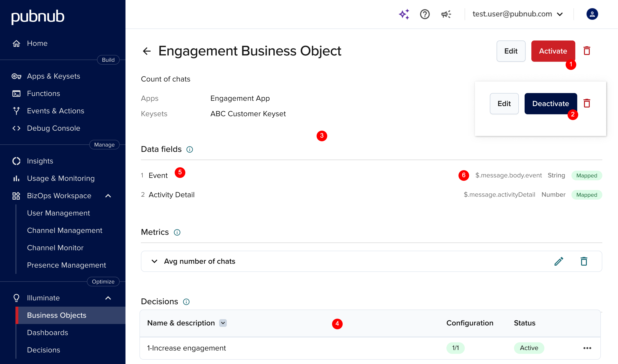Image resolution: width=618 pixels, height=364 pixels.
Task: Open the help question mark icon
Action: tap(424, 14)
